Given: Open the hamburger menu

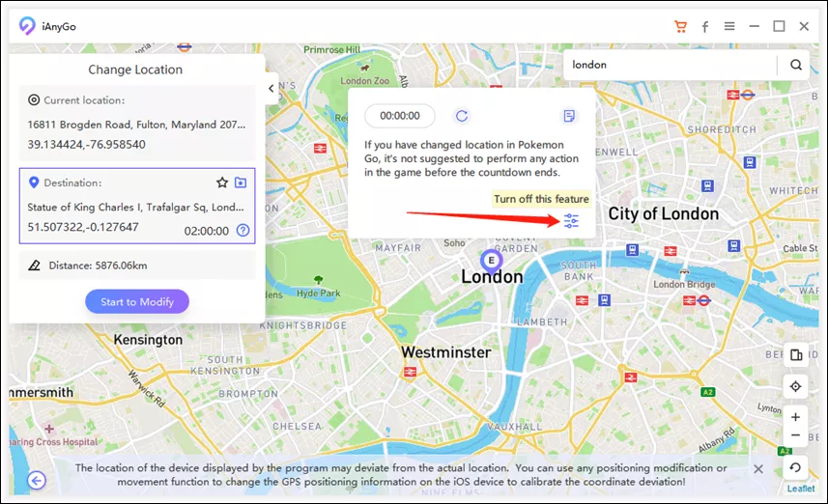Looking at the screenshot, I should pos(729,26).
